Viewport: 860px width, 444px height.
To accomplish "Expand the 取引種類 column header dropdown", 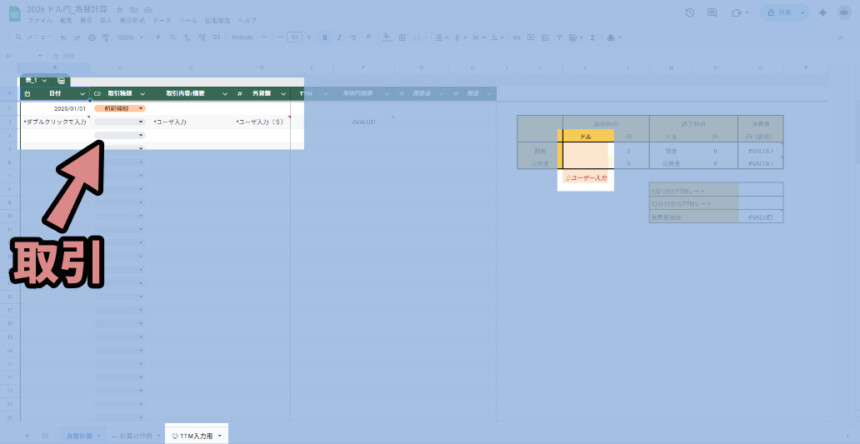I will point(141,93).
